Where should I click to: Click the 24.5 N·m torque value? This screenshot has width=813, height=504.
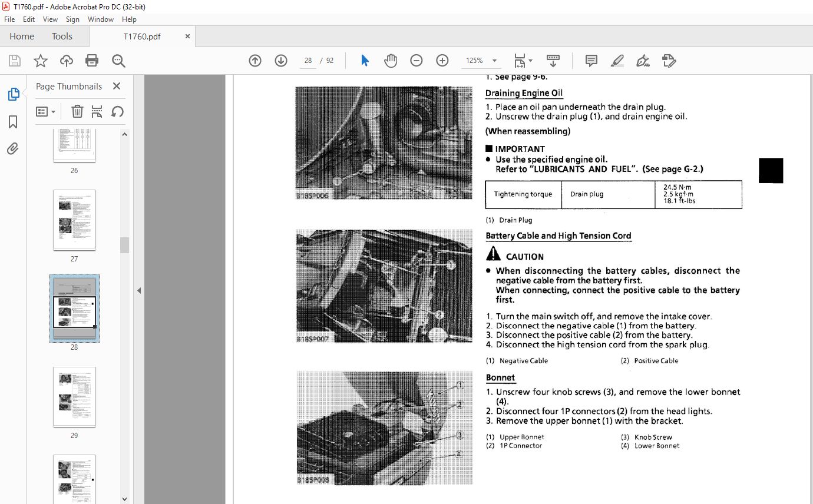tap(677, 187)
